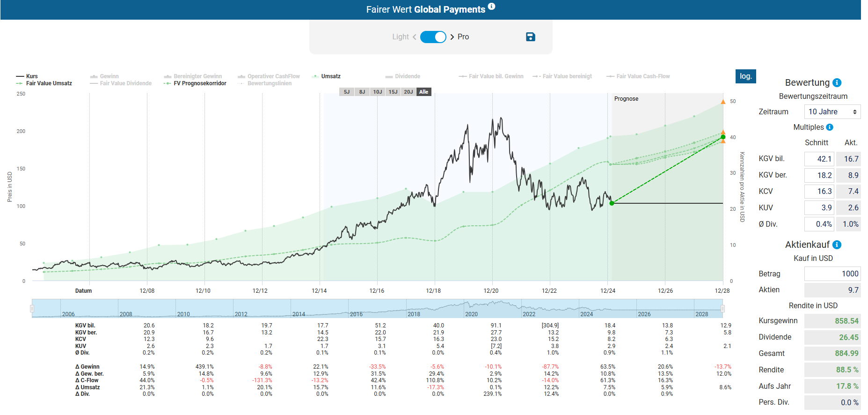Open the Zeitraum dropdown

[x=832, y=112]
